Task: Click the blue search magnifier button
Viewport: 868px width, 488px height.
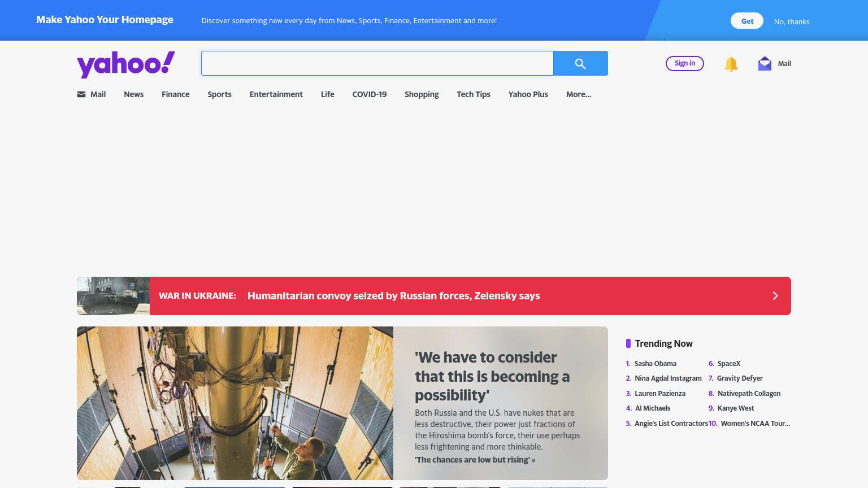Action: (580, 63)
